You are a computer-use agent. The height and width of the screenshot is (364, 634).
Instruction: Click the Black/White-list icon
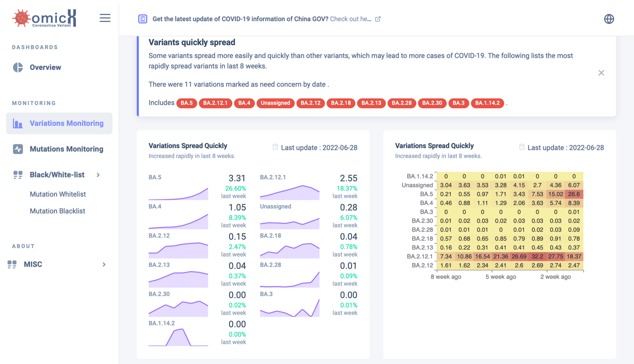pyautogui.click(x=18, y=175)
